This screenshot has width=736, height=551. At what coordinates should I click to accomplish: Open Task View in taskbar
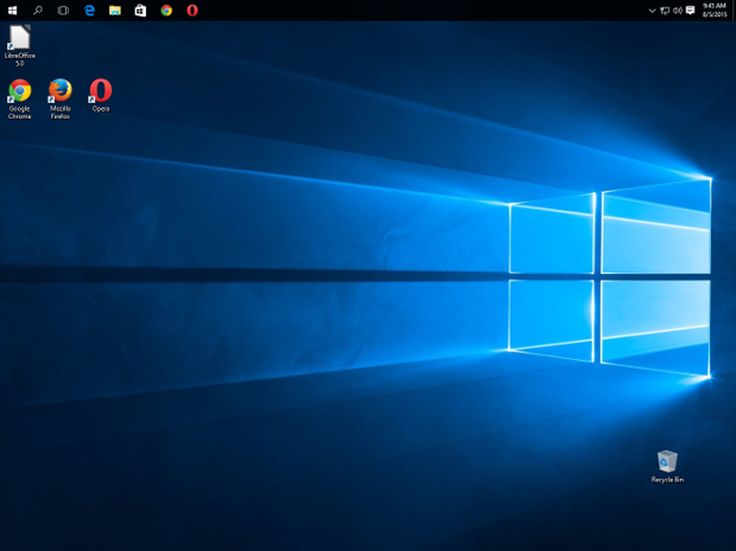63,10
